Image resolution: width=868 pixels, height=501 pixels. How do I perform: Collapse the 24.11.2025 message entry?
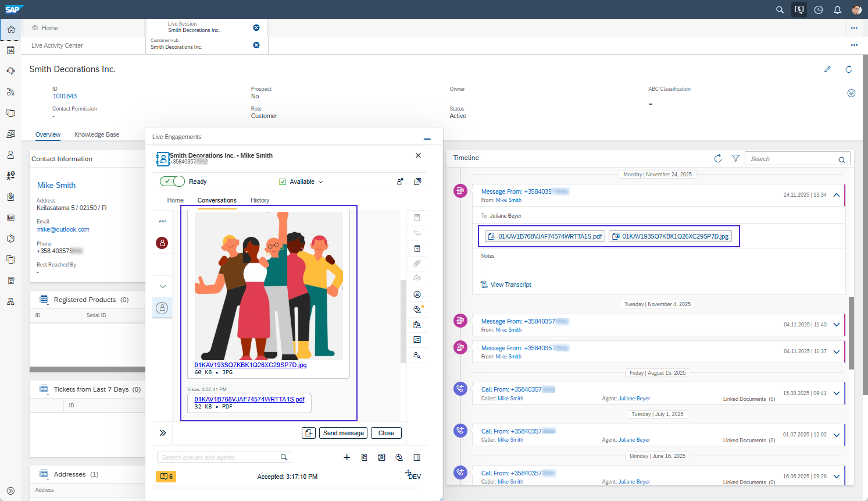coord(837,195)
